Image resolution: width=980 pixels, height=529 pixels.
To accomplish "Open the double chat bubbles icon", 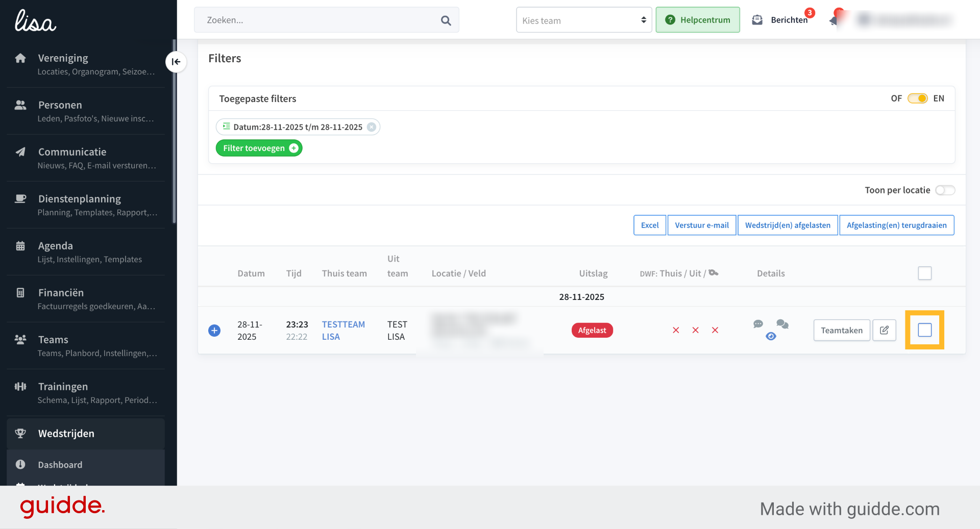I will point(782,324).
